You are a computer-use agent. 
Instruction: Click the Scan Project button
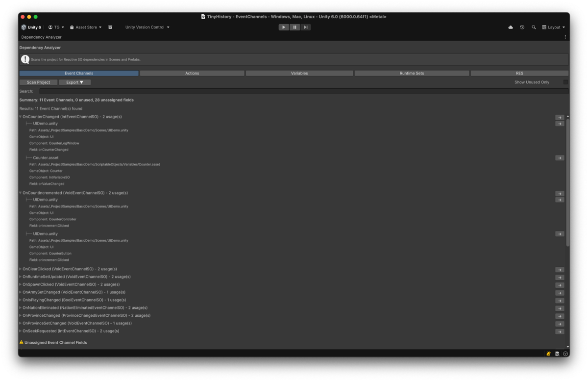(x=38, y=82)
